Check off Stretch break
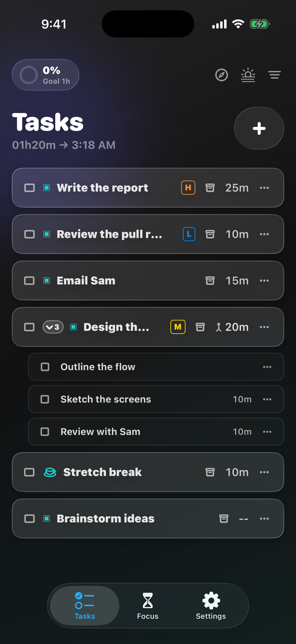 pyautogui.click(x=29, y=472)
